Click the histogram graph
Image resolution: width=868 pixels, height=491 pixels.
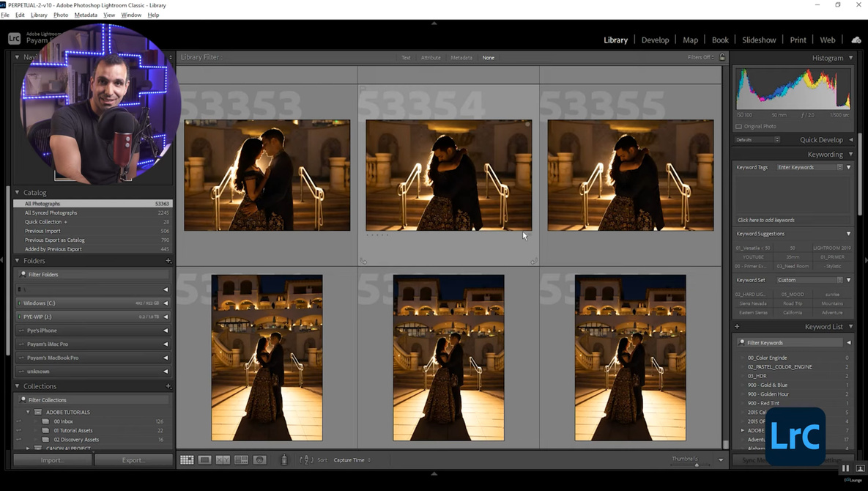click(x=793, y=89)
